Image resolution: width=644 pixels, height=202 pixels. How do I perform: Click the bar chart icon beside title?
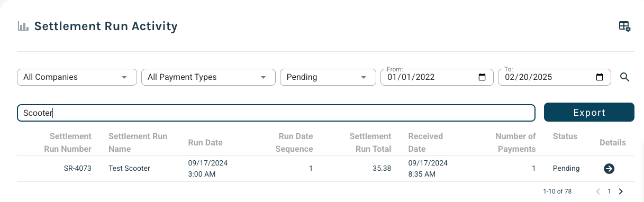(x=23, y=26)
